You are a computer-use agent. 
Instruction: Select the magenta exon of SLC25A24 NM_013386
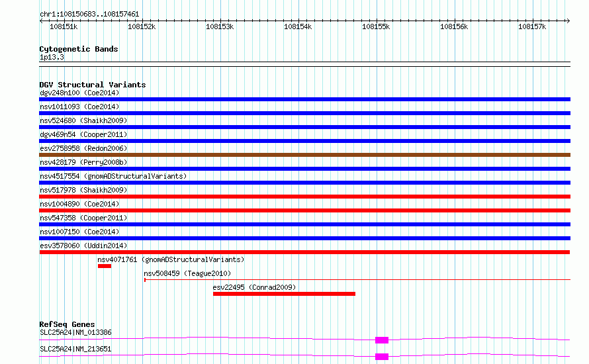[x=382, y=340]
